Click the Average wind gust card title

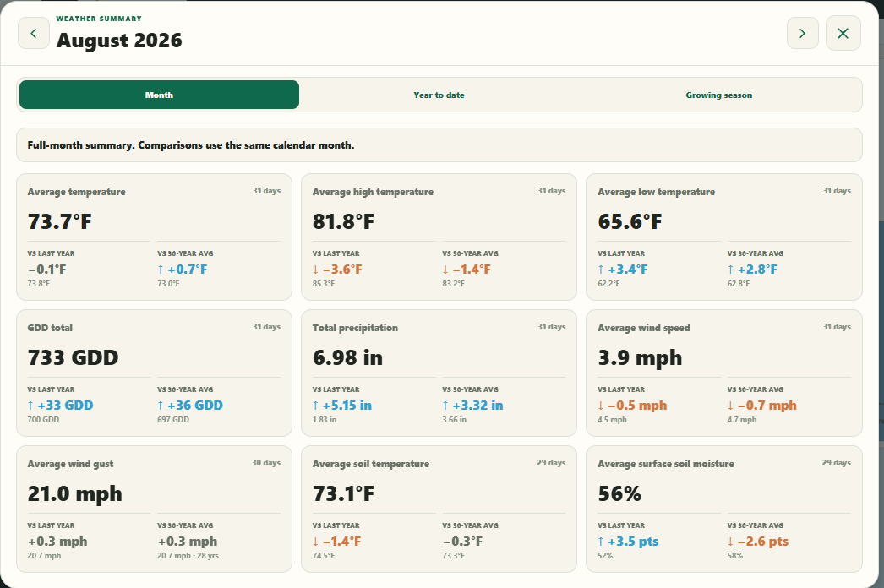tap(70, 464)
